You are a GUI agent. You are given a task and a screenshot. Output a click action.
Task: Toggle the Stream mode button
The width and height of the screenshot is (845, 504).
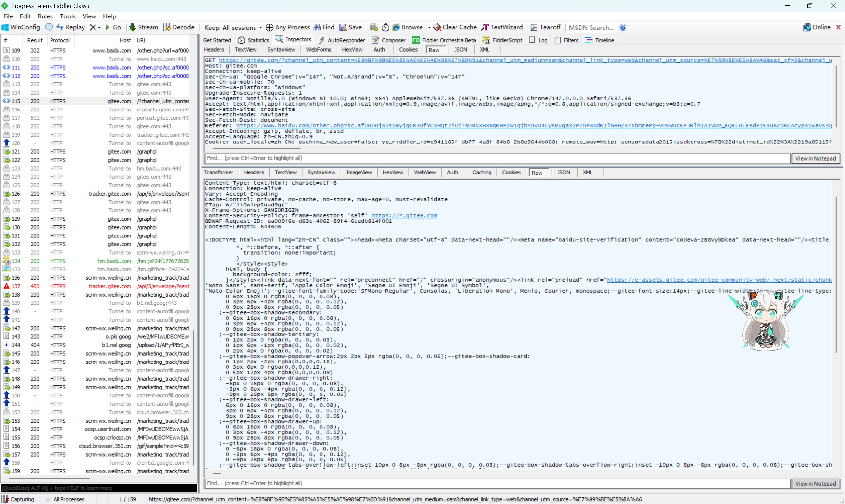[x=144, y=27]
